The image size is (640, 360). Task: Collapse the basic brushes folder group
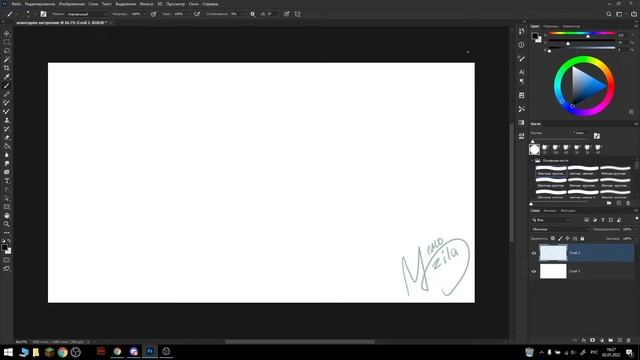click(532, 161)
